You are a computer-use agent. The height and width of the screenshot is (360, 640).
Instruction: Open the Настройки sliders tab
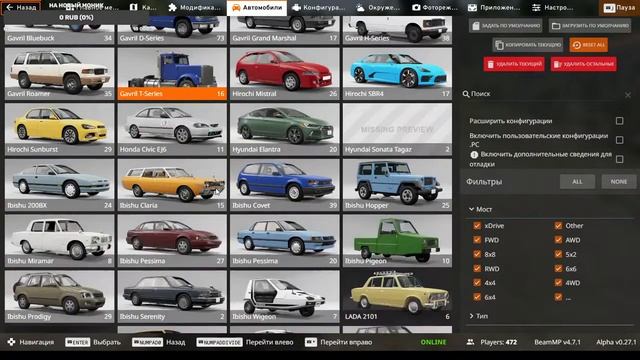coord(553,7)
